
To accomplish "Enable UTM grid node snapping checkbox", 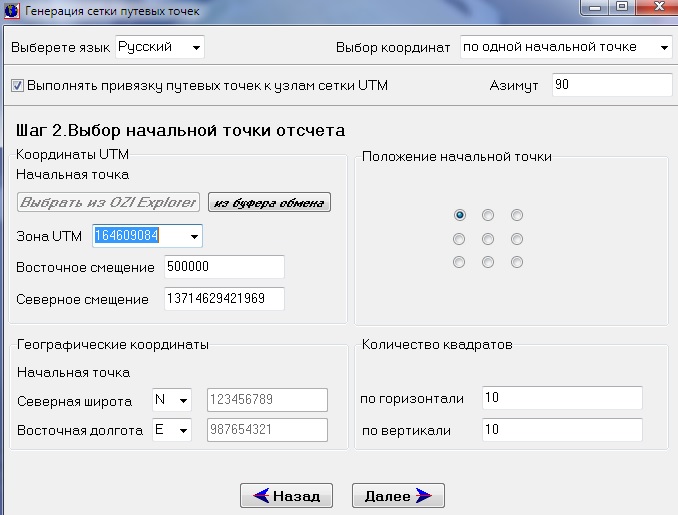I will pyautogui.click(x=18, y=86).
